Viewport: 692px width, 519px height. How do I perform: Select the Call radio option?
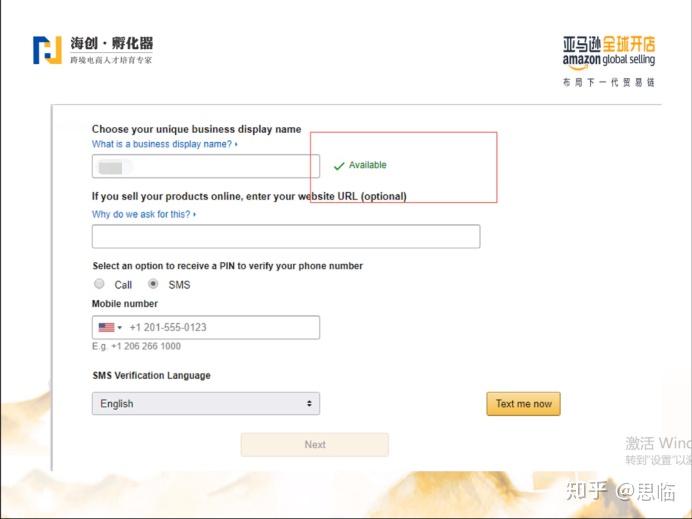point(99,284)
